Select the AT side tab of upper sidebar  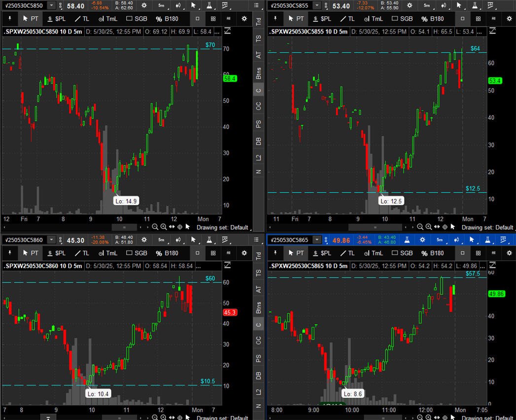pos(259,55)
